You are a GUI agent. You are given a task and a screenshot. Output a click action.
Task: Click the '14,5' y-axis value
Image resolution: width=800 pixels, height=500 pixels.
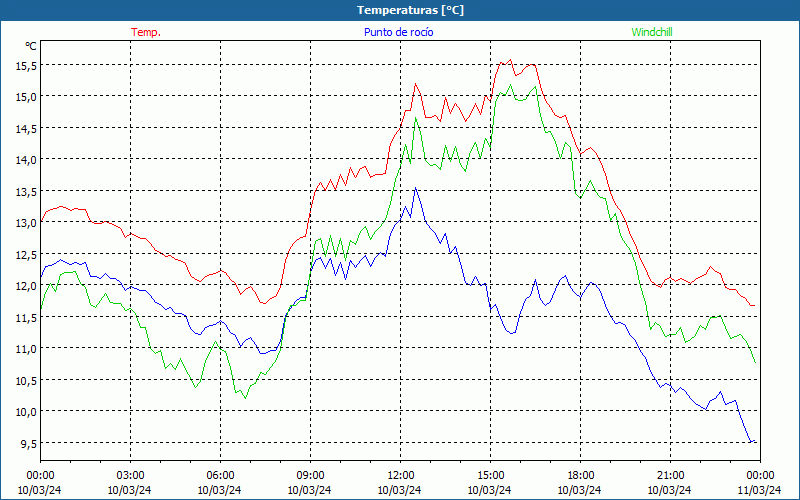click(x=26, y=129)
